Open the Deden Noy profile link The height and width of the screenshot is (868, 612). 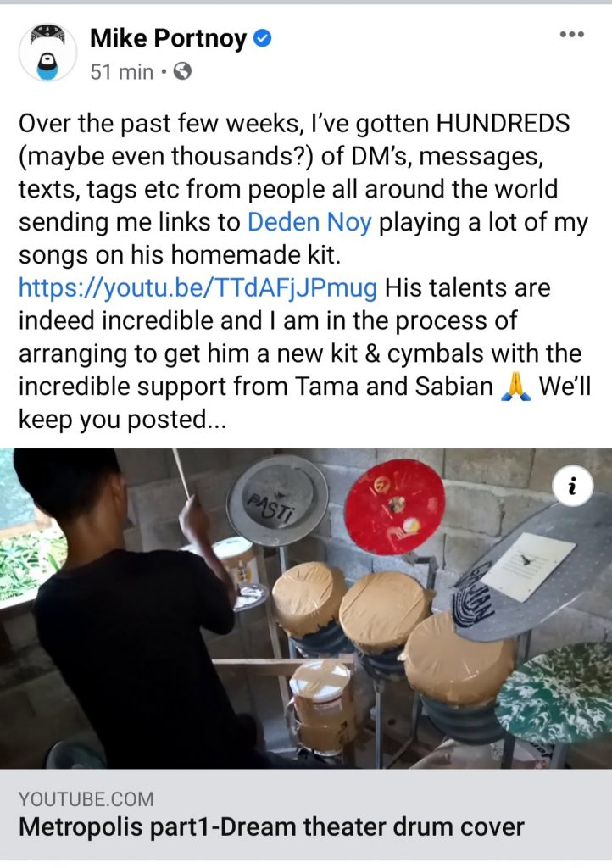309,222
